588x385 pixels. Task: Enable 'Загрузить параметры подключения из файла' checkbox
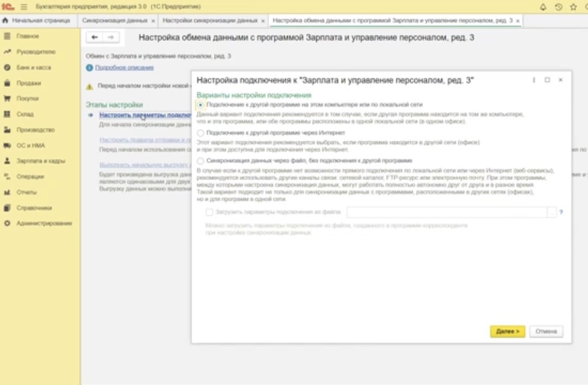209,212
